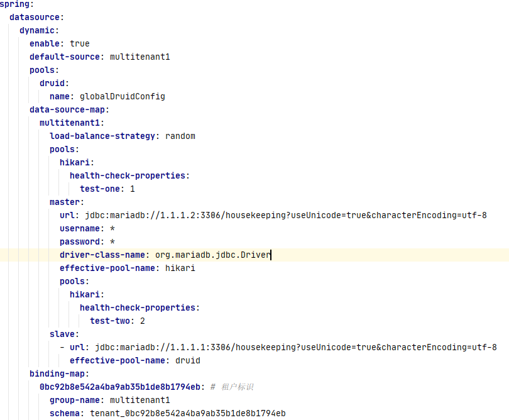Click the value 'org.mariadb.jdbc.Driver'

click(x=212, y=255)
